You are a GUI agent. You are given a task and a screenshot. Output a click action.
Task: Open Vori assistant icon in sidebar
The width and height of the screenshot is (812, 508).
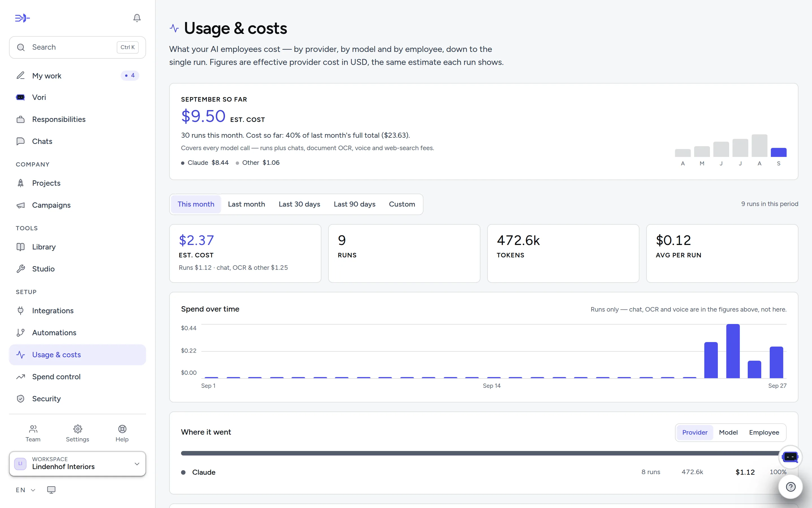21,97
